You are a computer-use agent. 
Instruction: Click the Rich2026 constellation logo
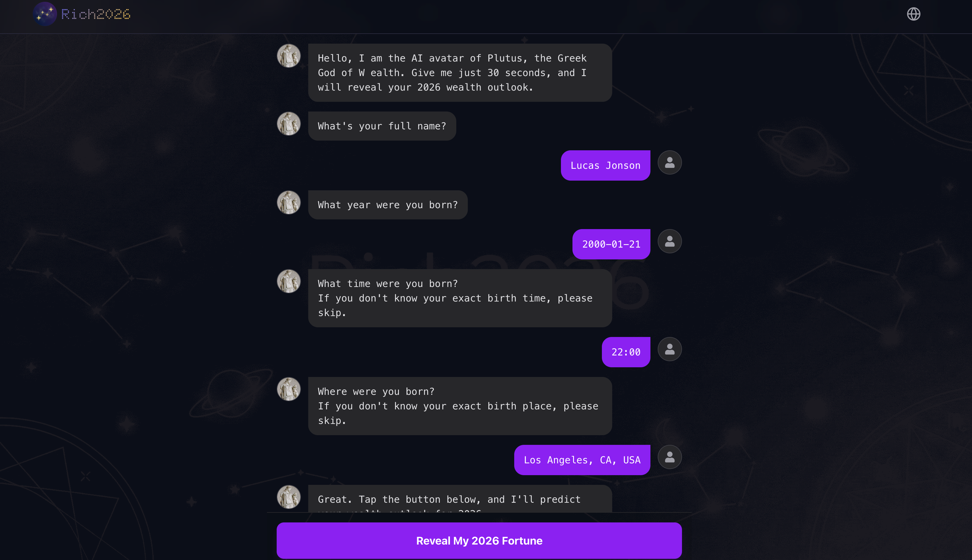pos(45,14)
